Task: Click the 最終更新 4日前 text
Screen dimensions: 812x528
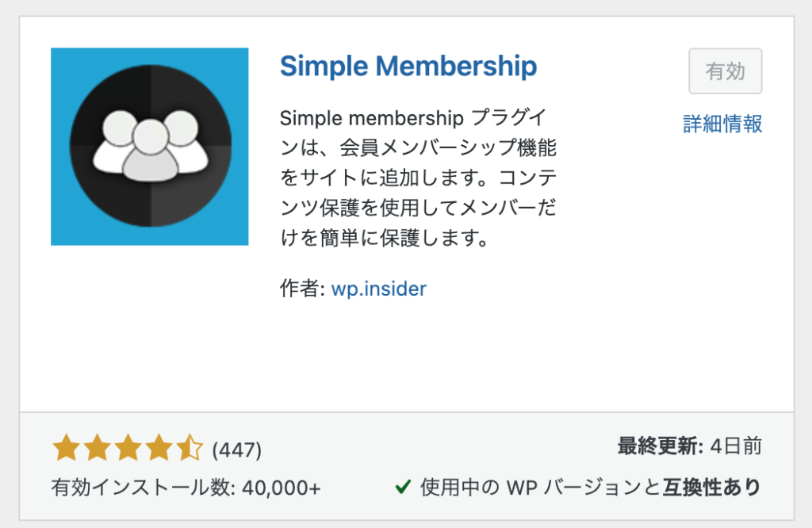Action: click(690, 446)
